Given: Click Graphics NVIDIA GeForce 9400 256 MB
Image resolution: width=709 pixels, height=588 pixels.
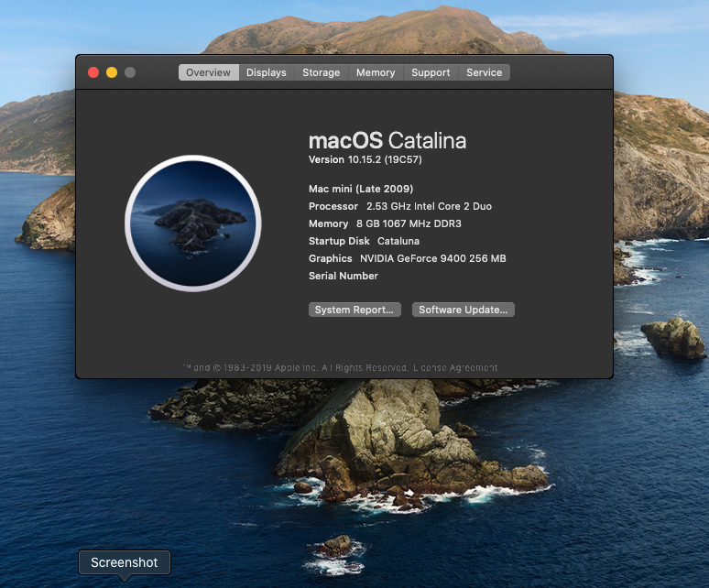Looking at the screenshot, I should (408, 258).
